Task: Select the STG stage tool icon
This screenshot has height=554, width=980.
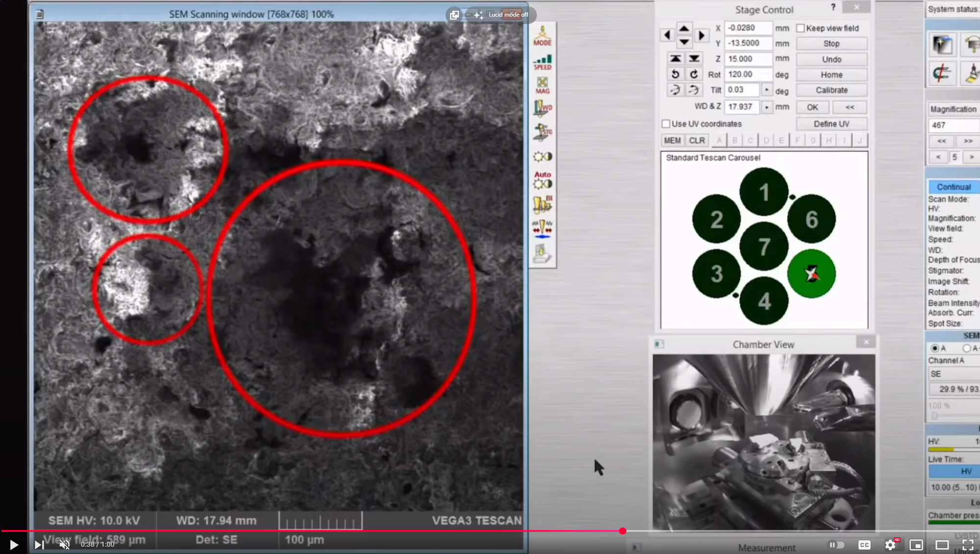Action: pyautogui.click(x=542, y=132)
